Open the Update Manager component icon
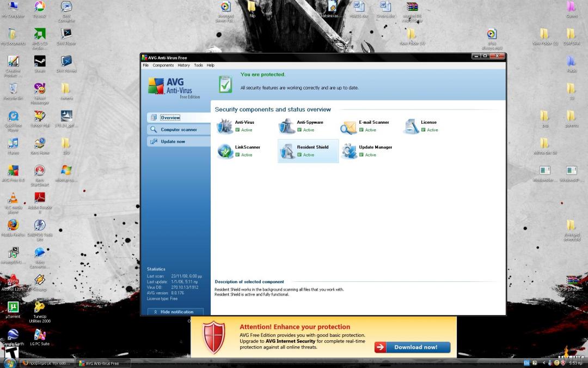This screenshot has width=588, height=368. pyautogui.click(x=349, y=151)
